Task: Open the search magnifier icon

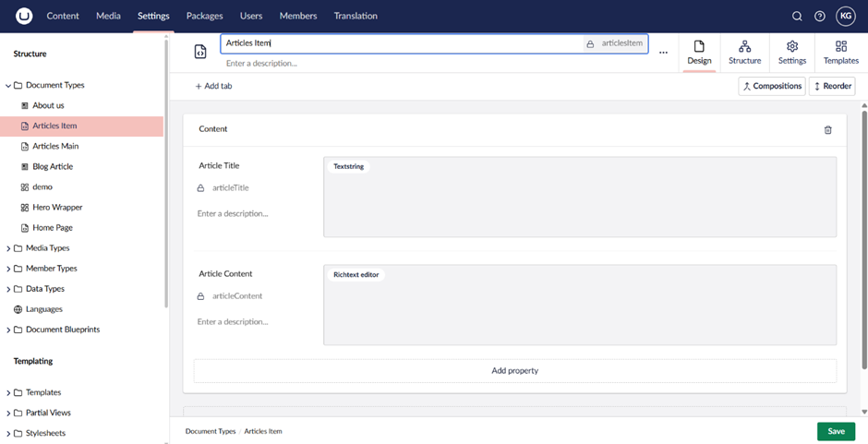Action: pos(797,16)
